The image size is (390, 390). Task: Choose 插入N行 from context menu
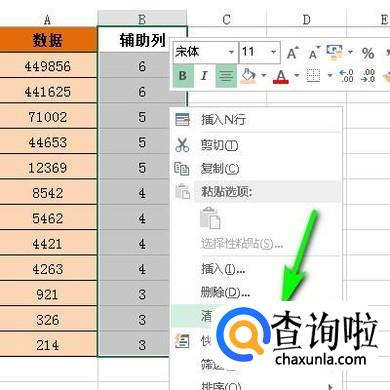223,119
